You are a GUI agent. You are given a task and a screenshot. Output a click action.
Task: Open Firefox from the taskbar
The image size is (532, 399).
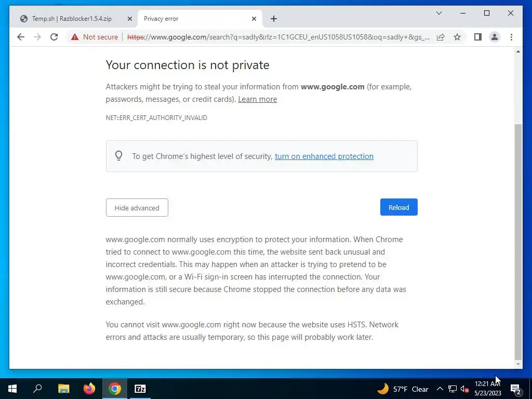click(89, 389)
